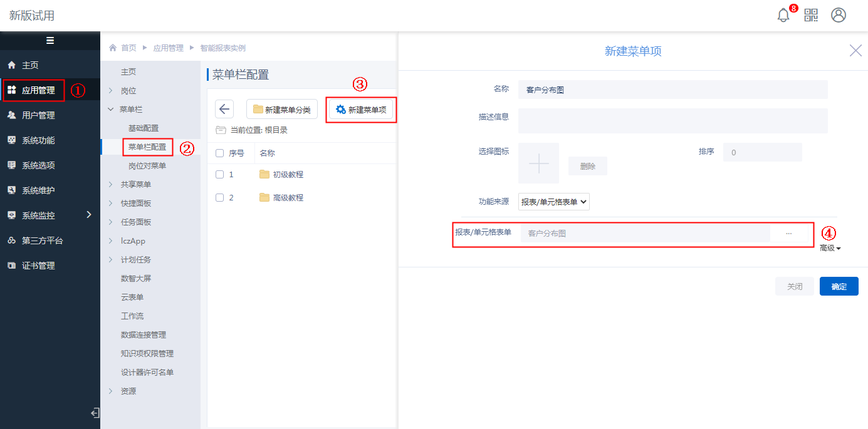Screen dimensions: 868x429
Task: Expand the 高级 advanced options
Action: 830,248
